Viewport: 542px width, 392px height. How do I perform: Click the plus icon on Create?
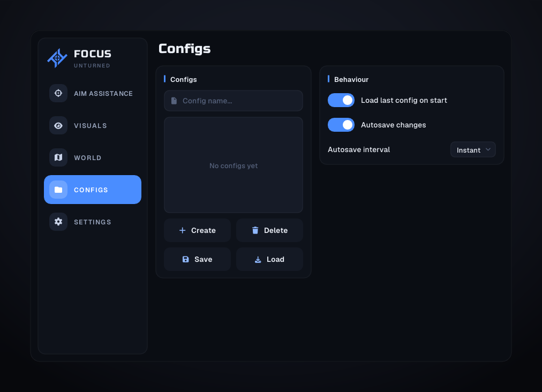tap(183, 230)
